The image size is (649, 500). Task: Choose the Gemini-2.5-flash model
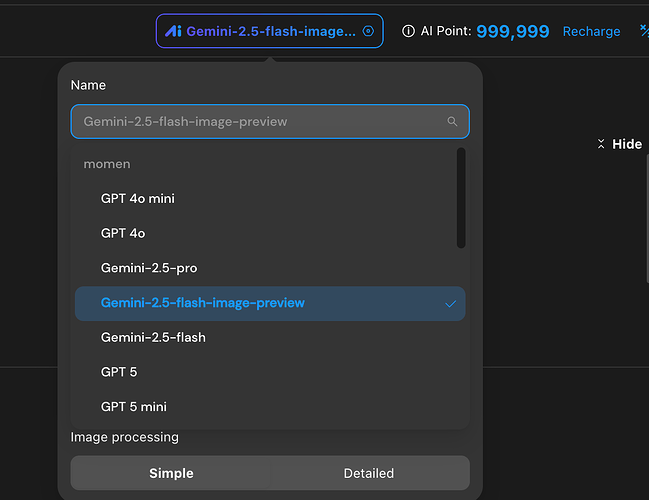coord(153,337)
